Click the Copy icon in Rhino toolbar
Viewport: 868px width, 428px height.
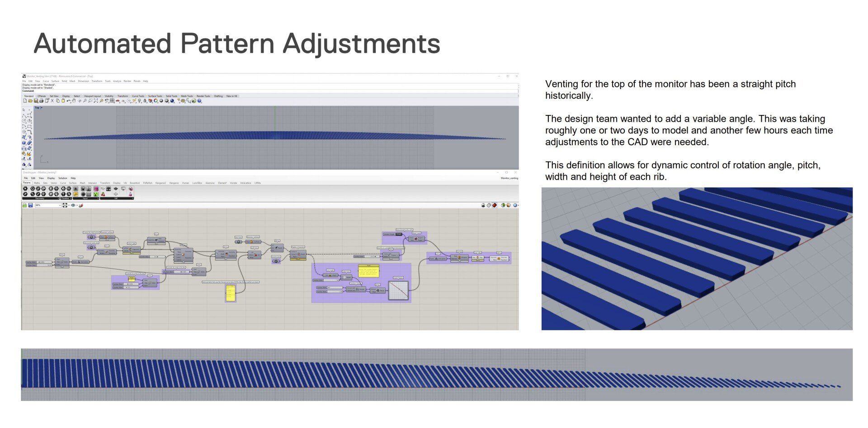tap(58, 100)
